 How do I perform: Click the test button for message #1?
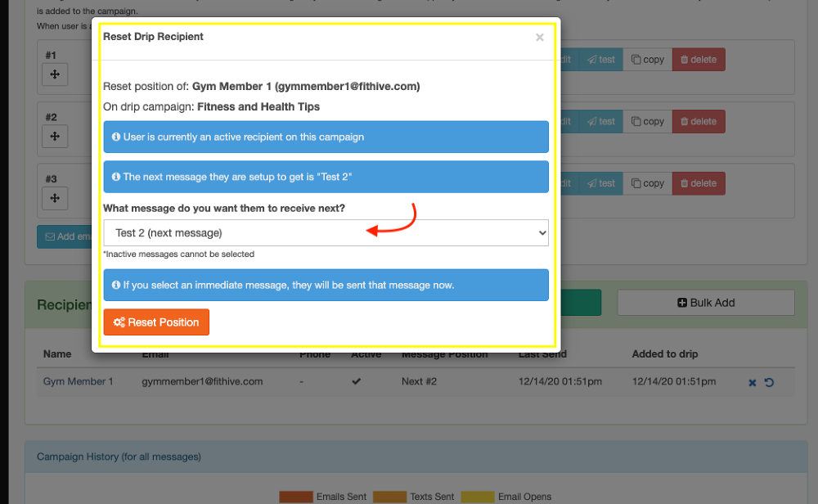pos(600,60)
